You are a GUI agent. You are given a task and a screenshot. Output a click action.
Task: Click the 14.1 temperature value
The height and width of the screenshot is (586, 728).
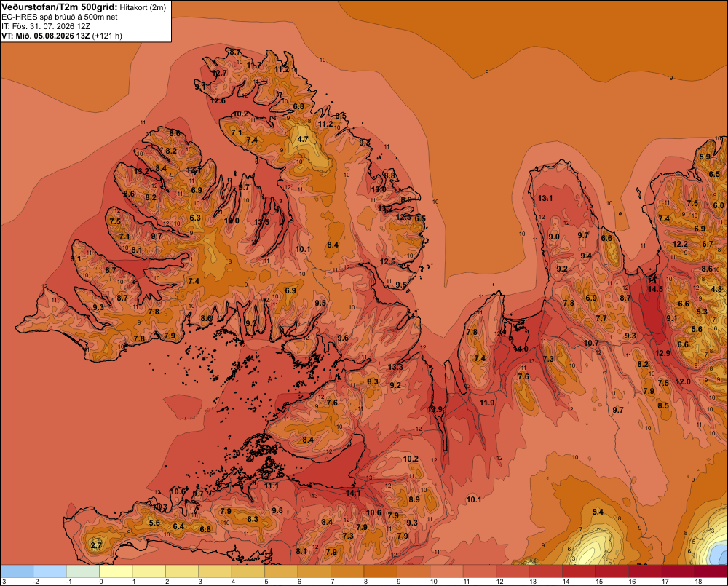(x=353, y=493)
